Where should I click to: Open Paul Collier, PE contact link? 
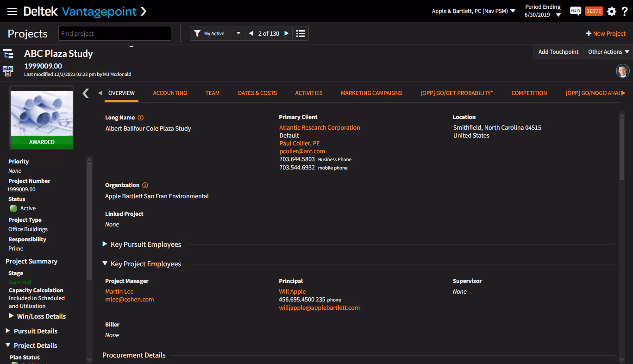click(300, 143)
